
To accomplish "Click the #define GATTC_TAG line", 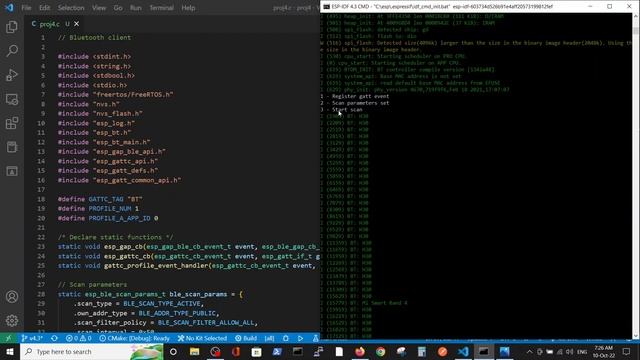I will (x=100, y=199).
